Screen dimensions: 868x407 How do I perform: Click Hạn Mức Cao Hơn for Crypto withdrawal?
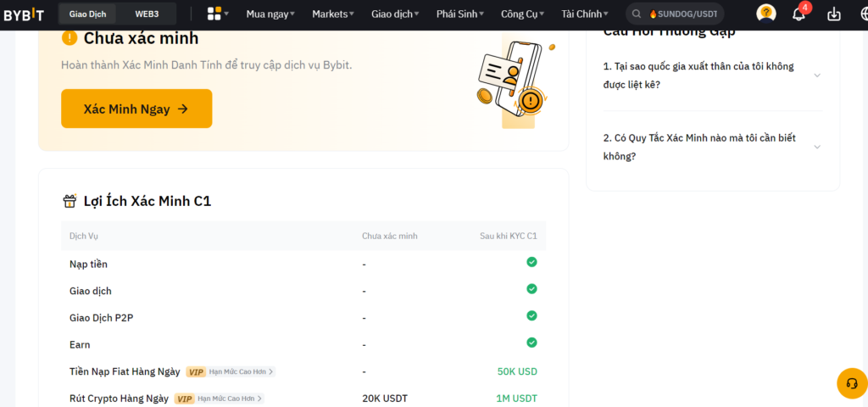tap(230, 399)
